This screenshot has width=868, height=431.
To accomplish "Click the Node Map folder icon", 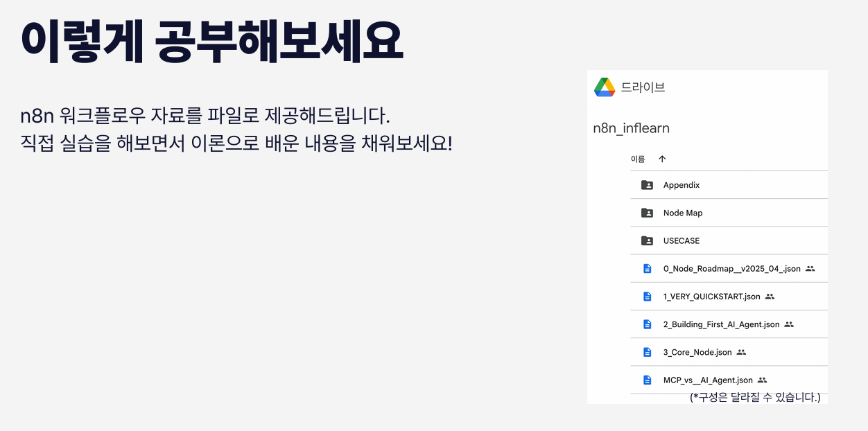I will coord(647,213).
